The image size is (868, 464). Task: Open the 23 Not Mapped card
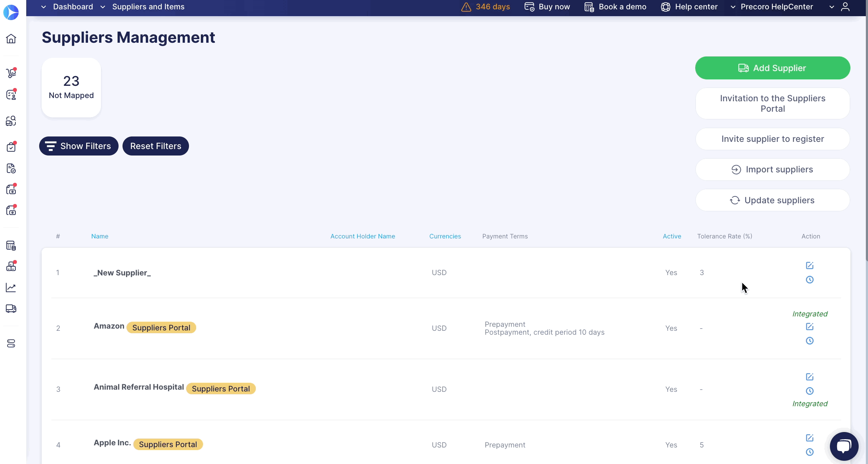pyautogui.click(x=71, y=87)
